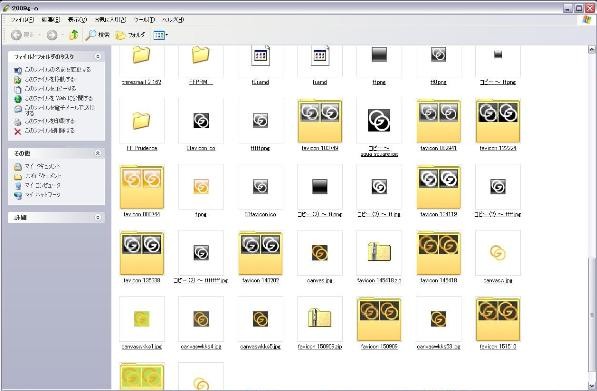Open the 編集(E) menu

coord(50,19)
